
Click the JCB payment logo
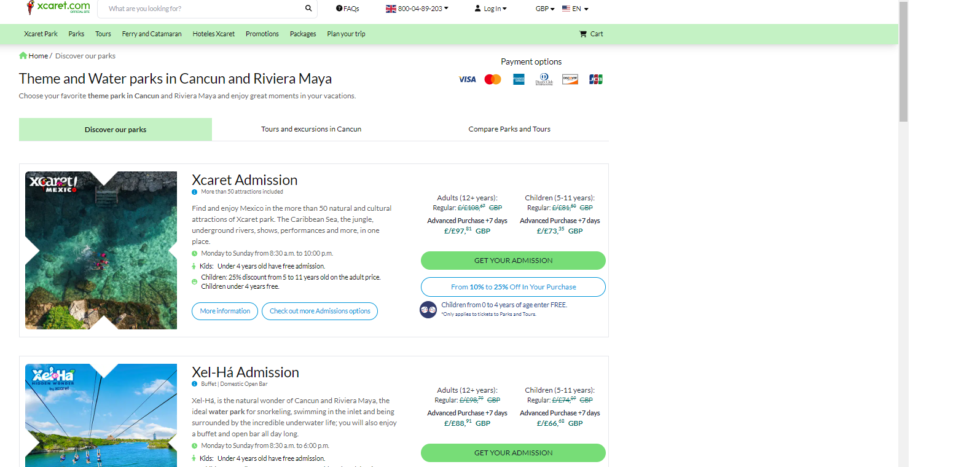click(x=596, y=79)
